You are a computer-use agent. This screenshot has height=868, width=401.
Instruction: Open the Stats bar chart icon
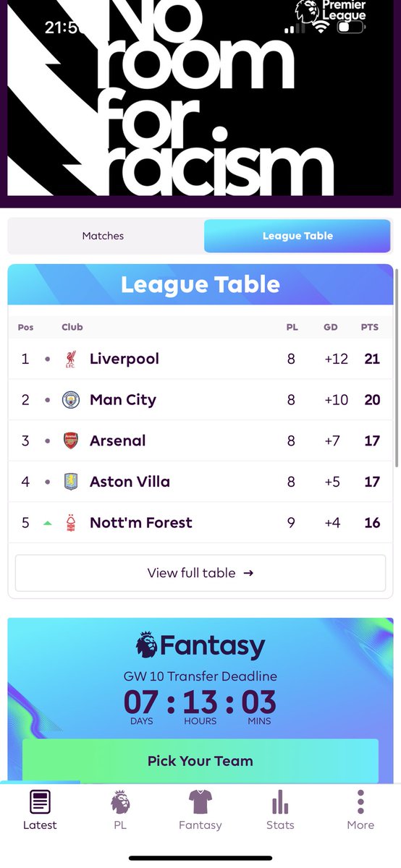[280, 802]
